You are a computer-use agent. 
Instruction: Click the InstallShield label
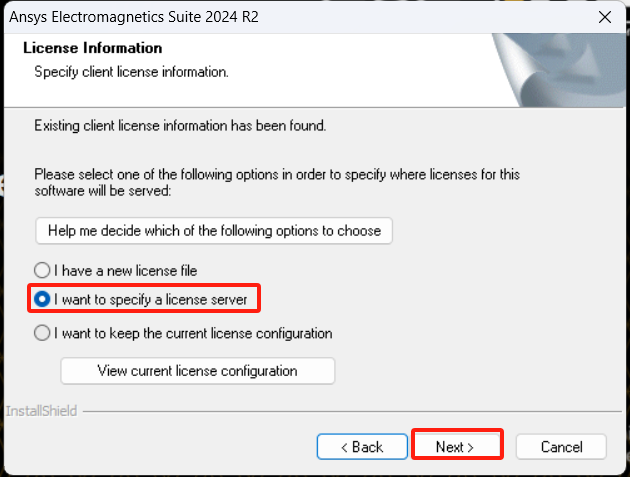tap(41, 411)
